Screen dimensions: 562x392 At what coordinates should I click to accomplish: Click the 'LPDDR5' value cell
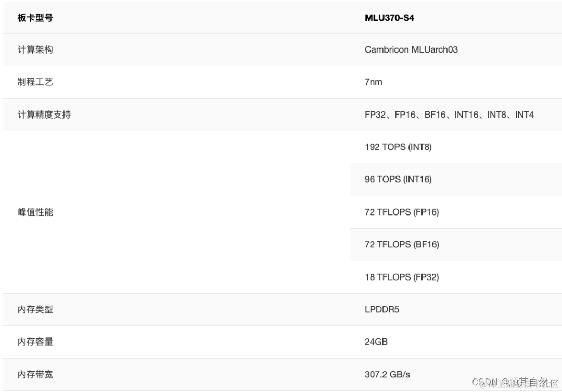point(382,309)
